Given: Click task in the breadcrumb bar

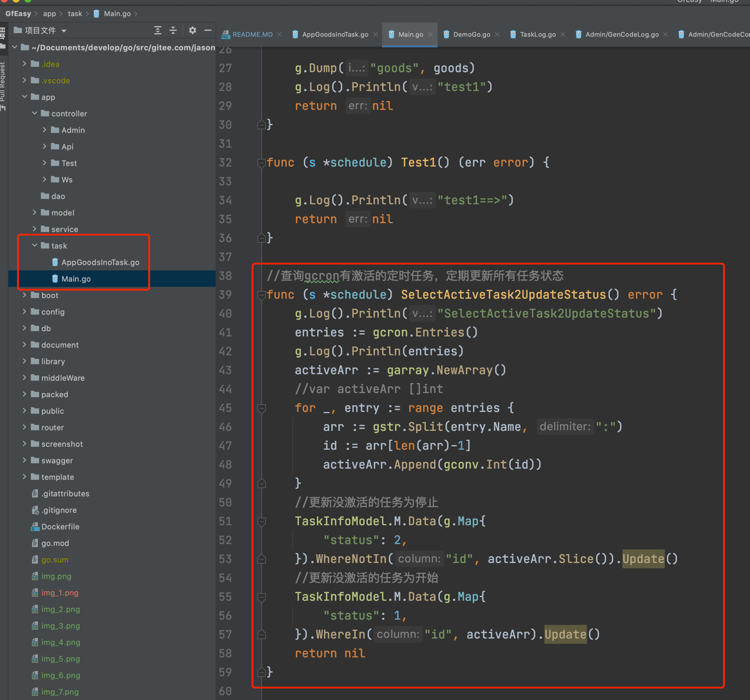Looking at the screenshot, I should [75, 14].
